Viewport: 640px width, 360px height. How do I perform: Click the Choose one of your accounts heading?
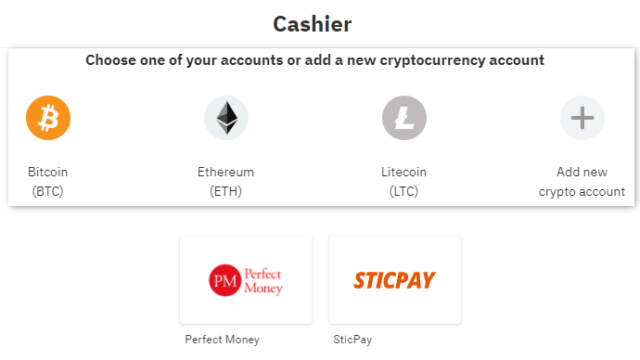coord(315,60)
